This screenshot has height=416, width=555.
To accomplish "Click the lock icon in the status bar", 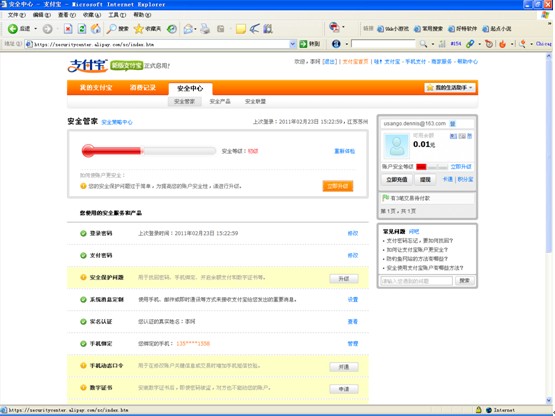I will [x=479, y=410].
